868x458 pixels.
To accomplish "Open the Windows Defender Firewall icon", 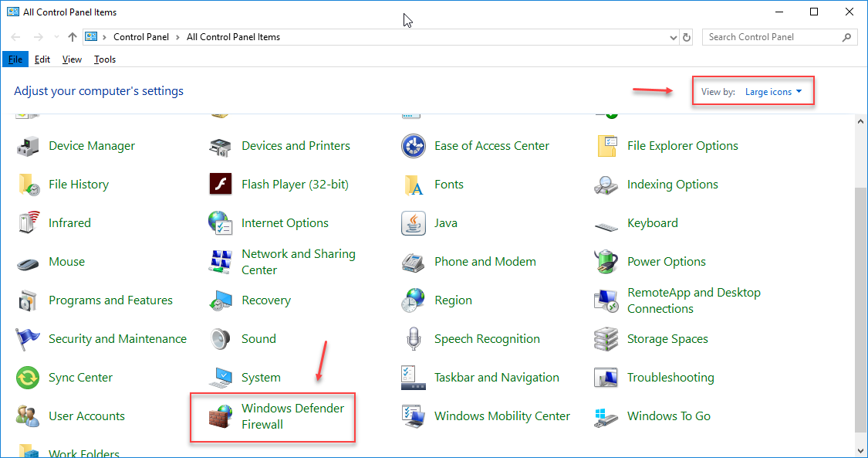I will tap(221, 417).
